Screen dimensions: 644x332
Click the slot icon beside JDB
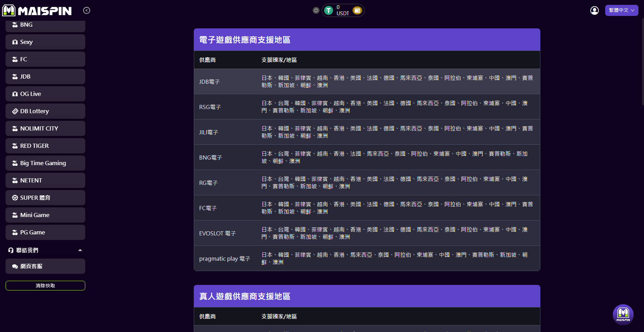(x=15, y=77)
